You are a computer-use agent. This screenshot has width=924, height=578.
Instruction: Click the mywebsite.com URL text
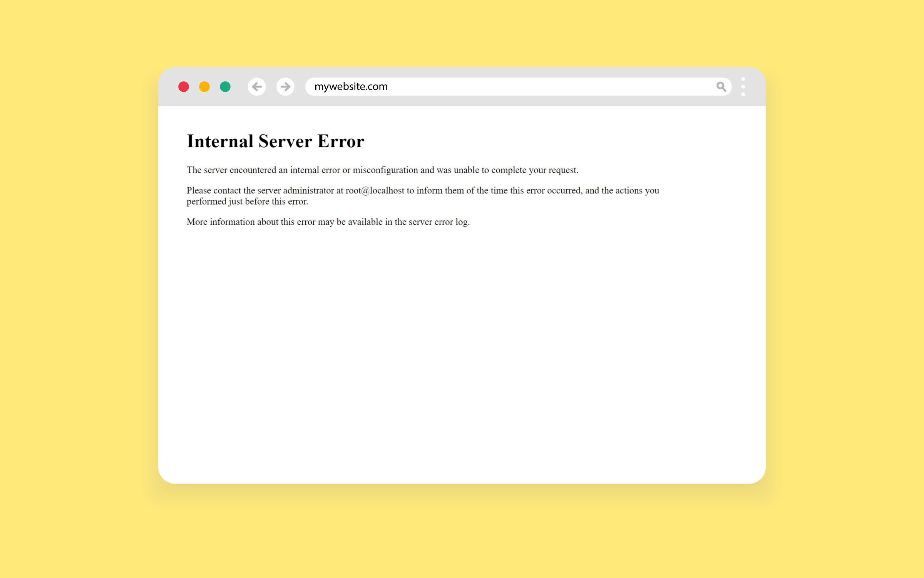(351, 87)
